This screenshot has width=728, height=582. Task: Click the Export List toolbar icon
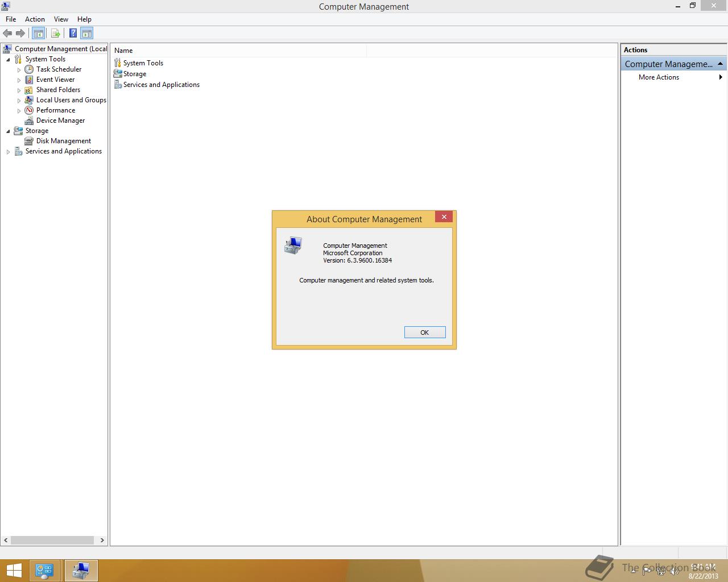coord(56,34)
